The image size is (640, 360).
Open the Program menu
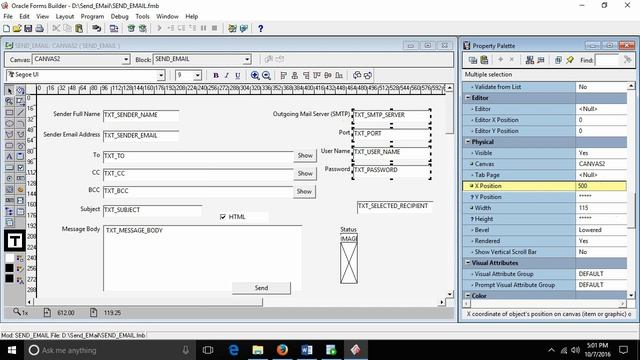[92, 16]
